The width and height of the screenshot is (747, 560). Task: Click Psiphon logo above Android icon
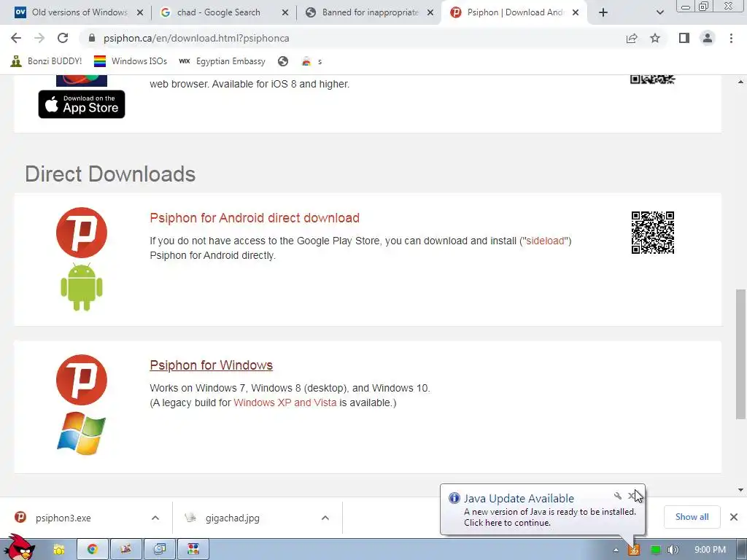(82, 233)
